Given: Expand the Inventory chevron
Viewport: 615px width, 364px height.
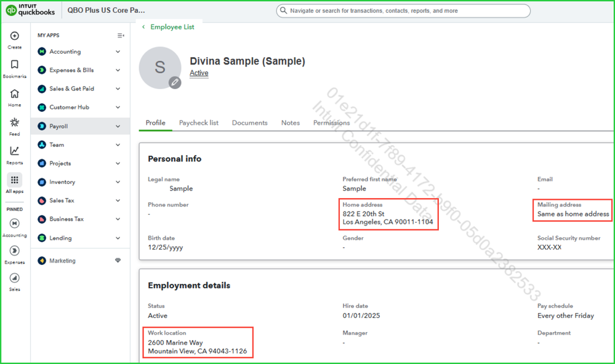Looking at the screenshot, I should tap(118, 182).
